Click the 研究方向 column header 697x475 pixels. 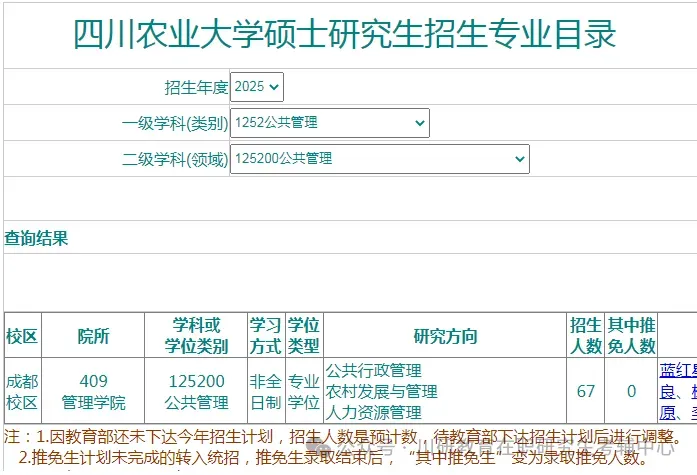pyautogui.click(x=445, y=335)
